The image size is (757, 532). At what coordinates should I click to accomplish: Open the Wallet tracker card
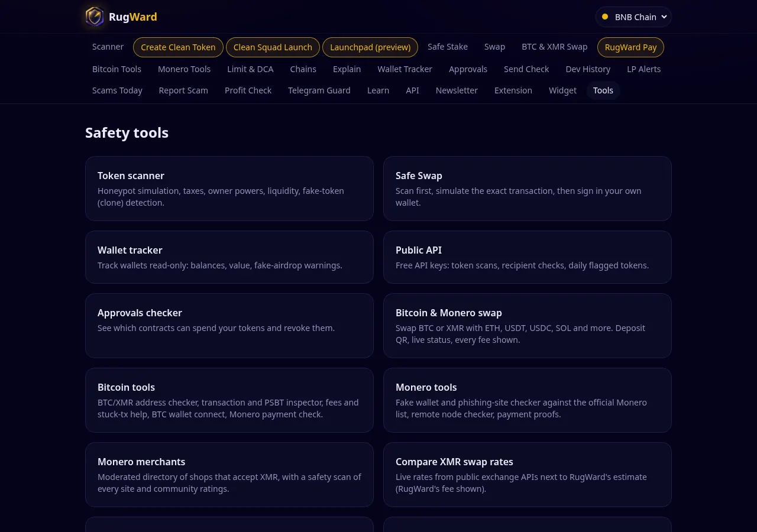pyautogui.click(x=229, y=257)
